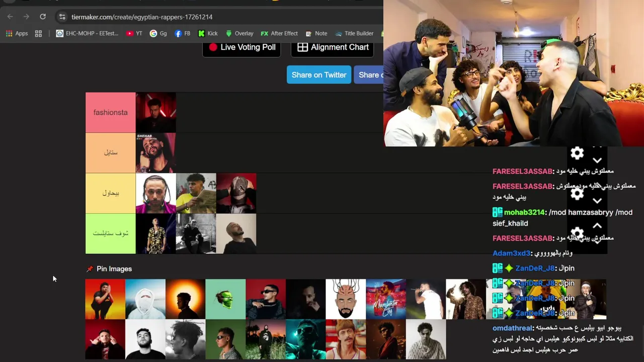The height and width of the screenshot is (362, 644).
Task: Open settings gear for the ستايل tier row
Action: point(577,153)
